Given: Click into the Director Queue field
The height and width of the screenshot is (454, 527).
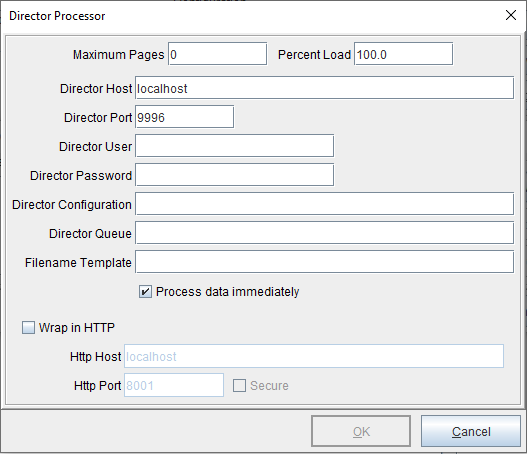Looking at the screenshot, I should click(x=324, y=233).
